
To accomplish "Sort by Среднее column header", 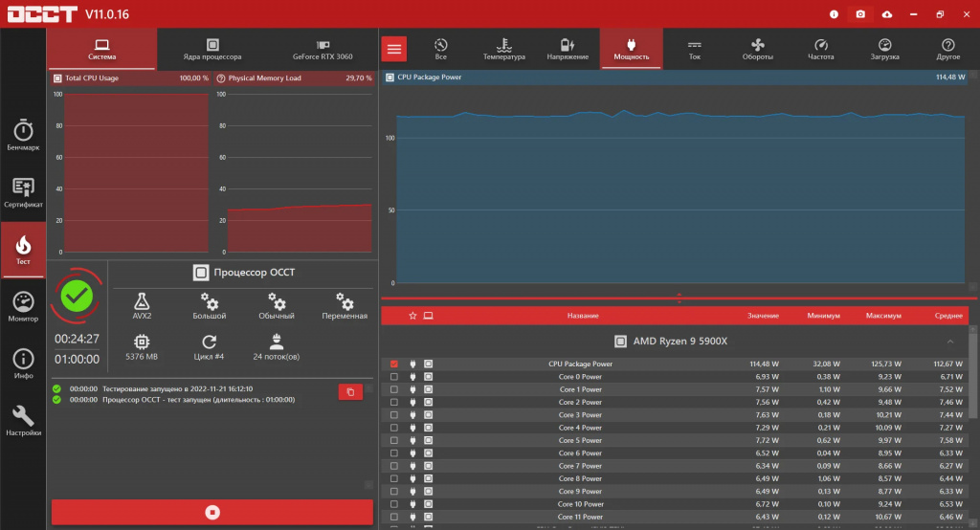I will [948, 316].
